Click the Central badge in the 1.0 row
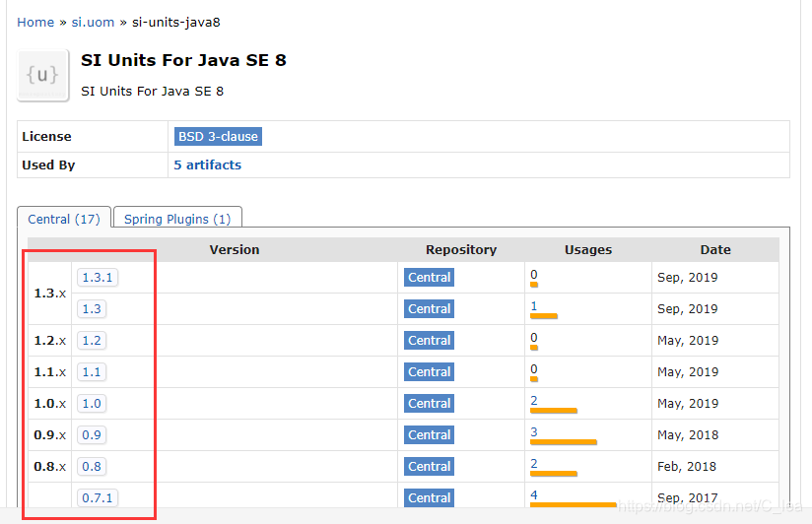 click(430, 404)
